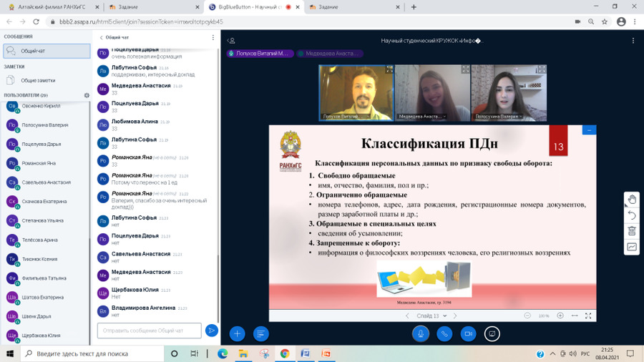
Task: Click the screen share button
Action: click(x=492, y=333)
